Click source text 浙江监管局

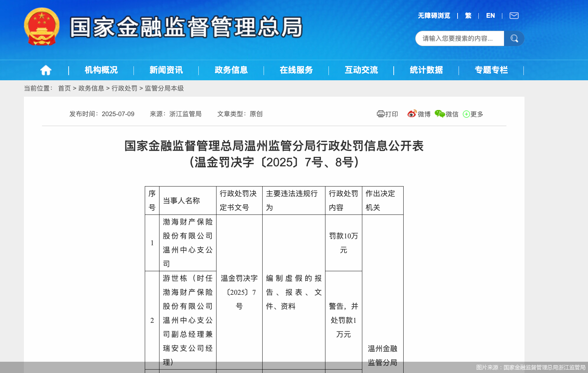(185, 114)
